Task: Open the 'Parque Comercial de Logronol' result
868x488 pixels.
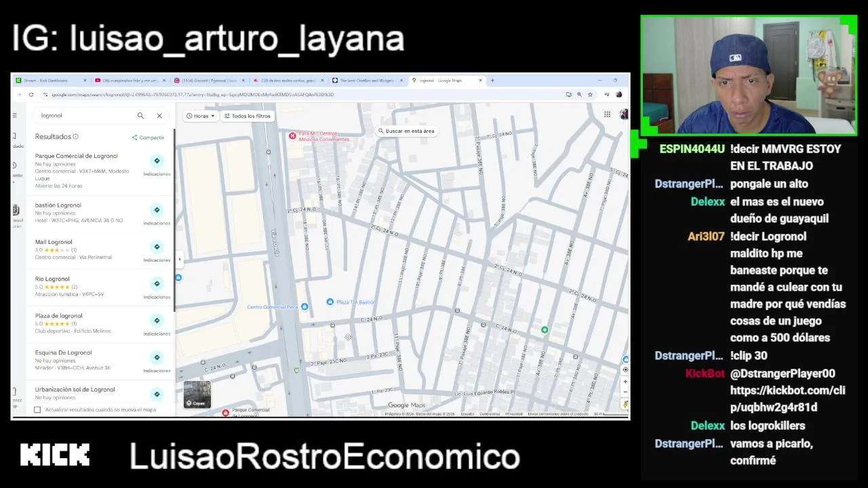Action: tap(76, 156)
